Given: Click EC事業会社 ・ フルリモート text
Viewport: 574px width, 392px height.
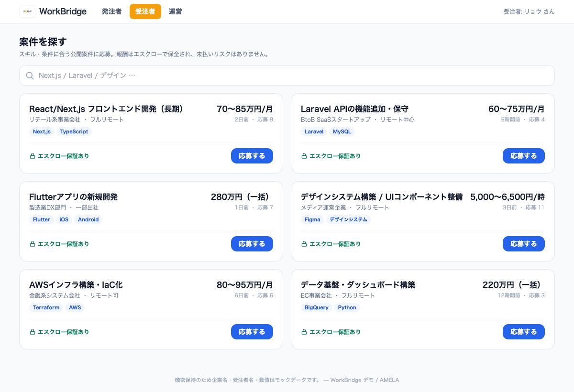Looking at the screenshot, I should [338, 295].
